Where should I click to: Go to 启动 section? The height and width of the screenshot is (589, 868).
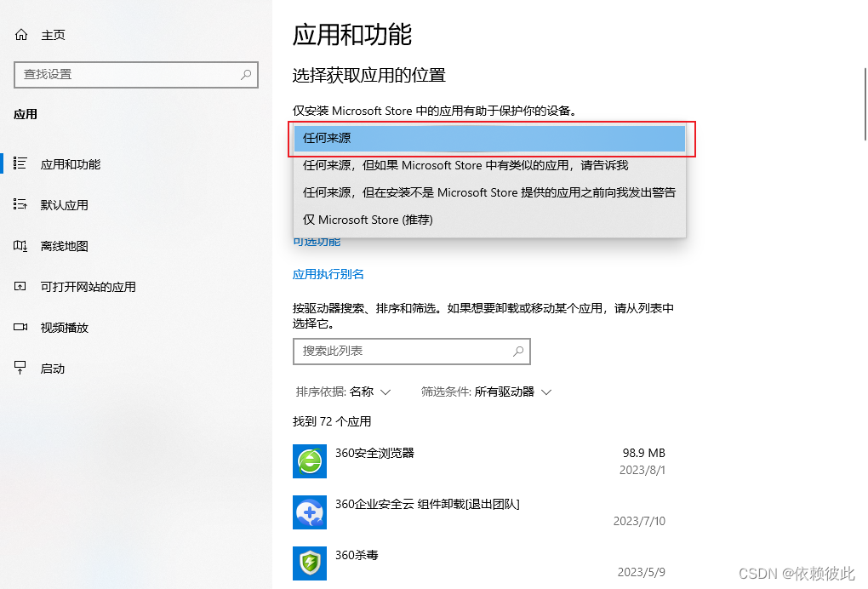click(x=136, y=369)
